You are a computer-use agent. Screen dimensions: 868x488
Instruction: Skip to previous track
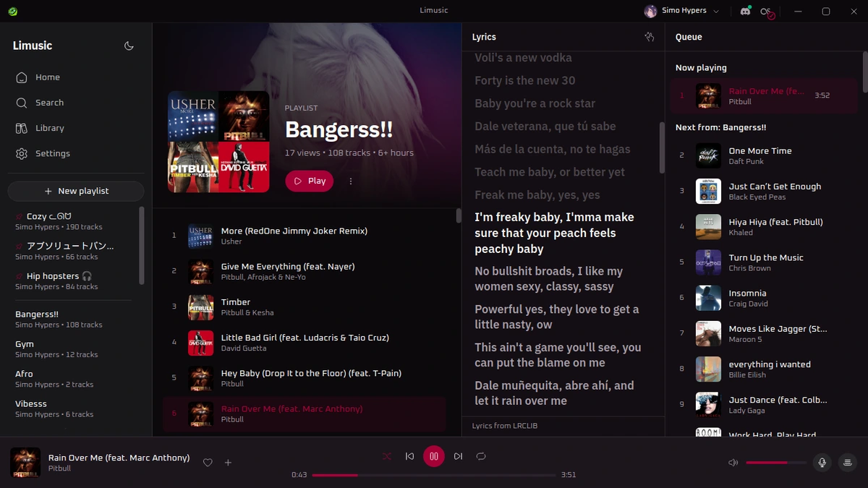[409, 456]
